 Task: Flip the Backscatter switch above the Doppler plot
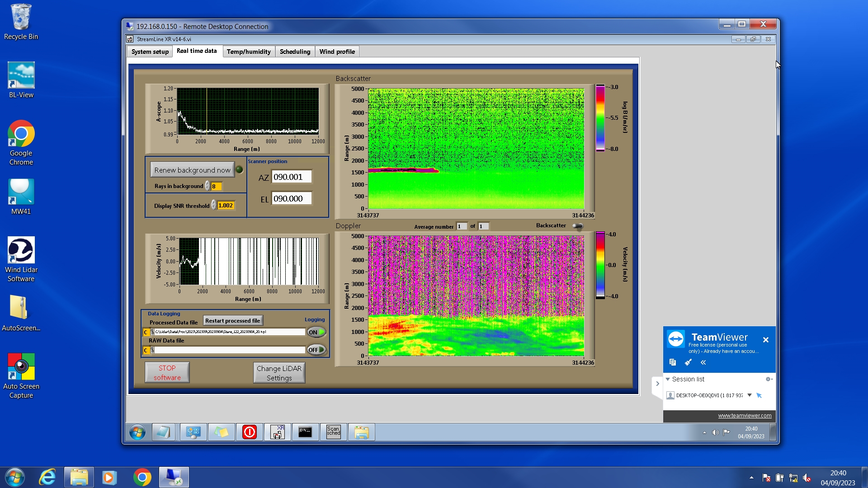(x=578, y=226)
